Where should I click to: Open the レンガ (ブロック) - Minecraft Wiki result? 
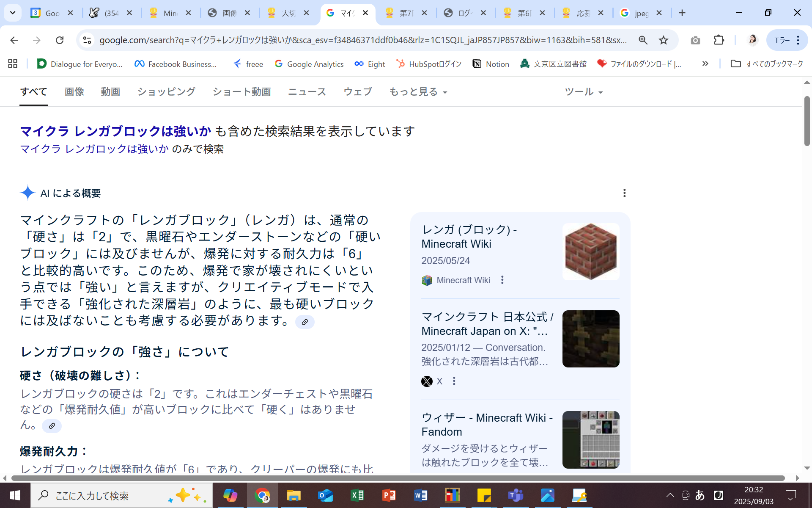pos(469,236)
